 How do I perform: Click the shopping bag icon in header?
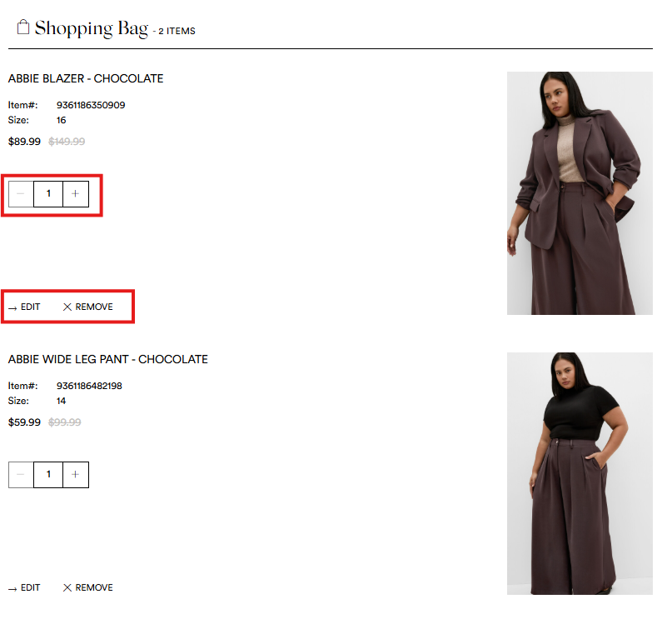pos(23,27)
